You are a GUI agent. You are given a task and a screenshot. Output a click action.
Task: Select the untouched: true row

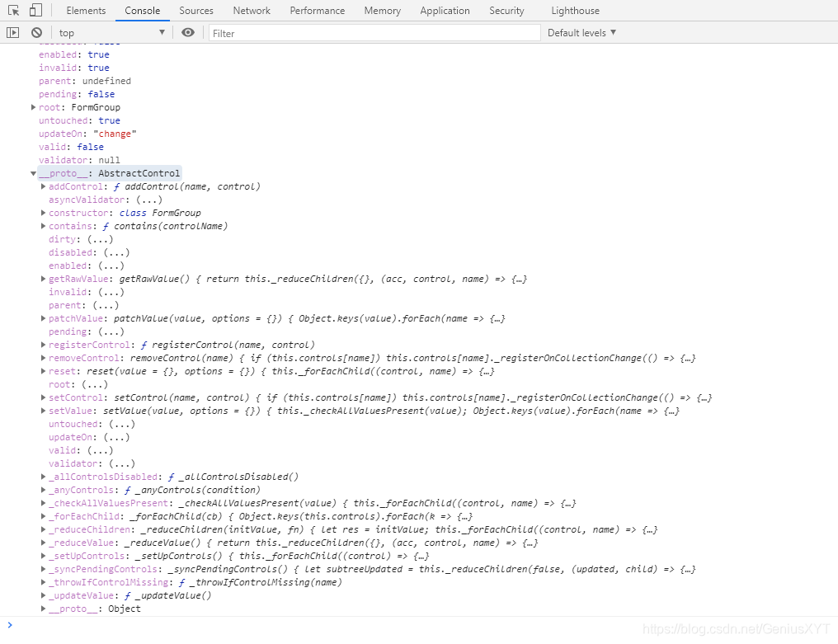(x=79, y=120)
